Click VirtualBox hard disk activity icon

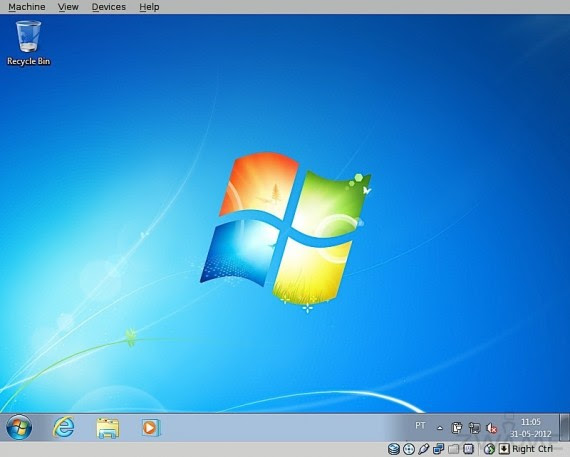[x=394, y=449]
